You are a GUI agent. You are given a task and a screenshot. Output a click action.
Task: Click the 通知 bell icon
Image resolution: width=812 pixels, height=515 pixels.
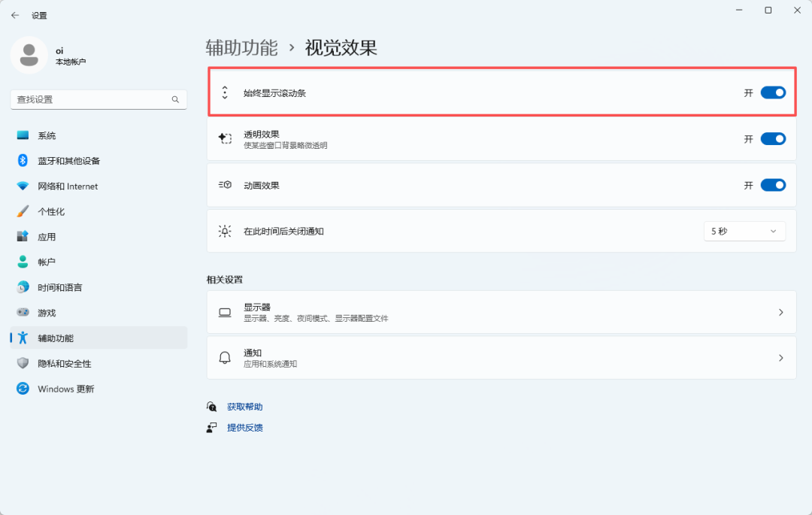(225, 358)
